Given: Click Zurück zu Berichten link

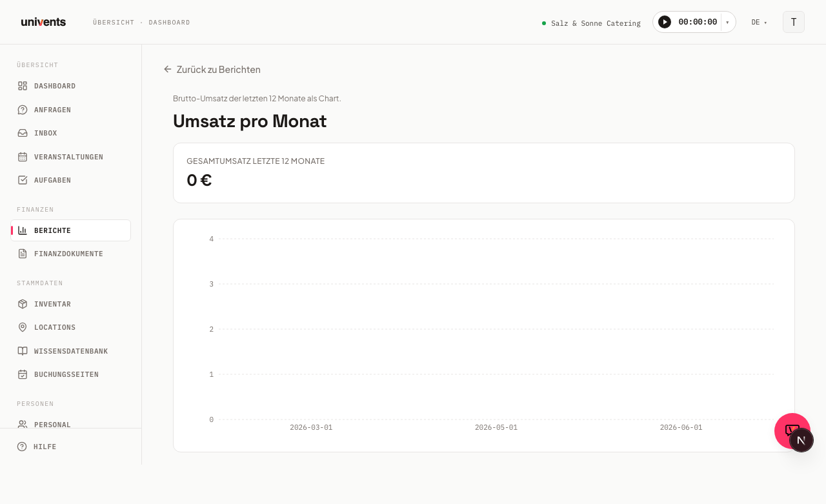Looking at the screenshot, I should pos(212,69).
